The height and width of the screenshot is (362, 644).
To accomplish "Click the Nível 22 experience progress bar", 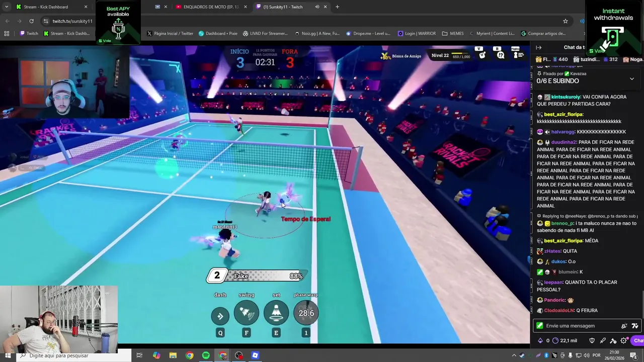I will coord(460,53).
